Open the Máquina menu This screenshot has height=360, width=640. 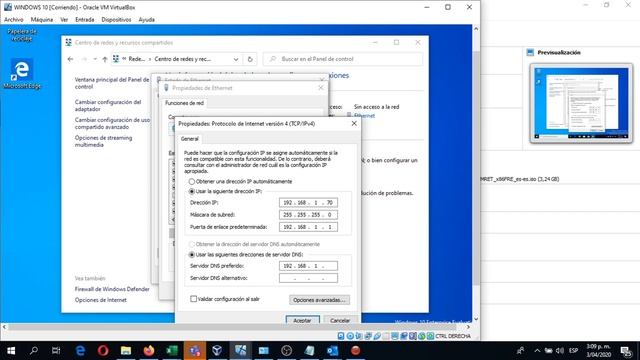coord(42,20)
